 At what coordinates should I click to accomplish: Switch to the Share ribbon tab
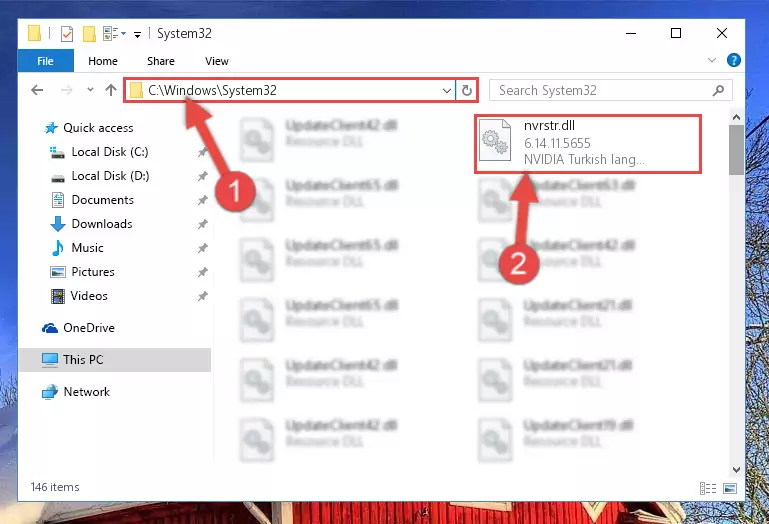161,61
